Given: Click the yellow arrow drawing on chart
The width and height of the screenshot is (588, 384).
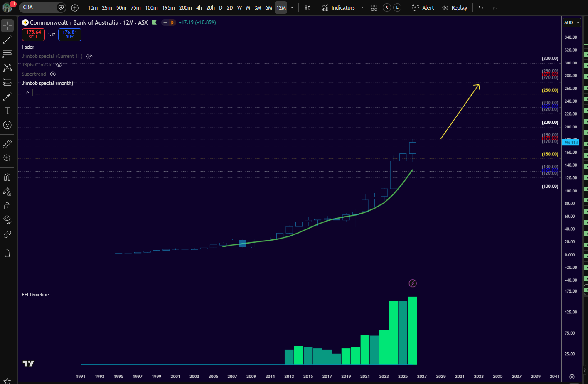Looking at the screenshot, I should point(460,111).
